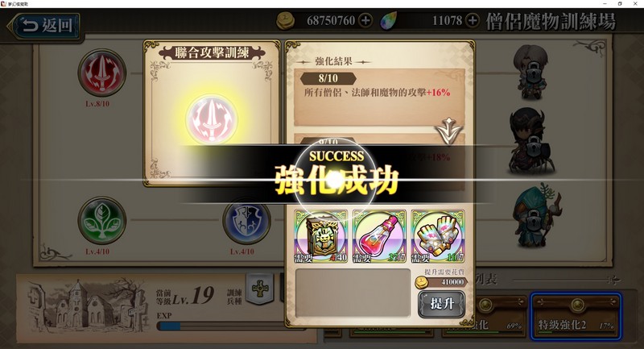Expand next level result arrow
Screen dimensions: 644x349
tap(448, 131)
